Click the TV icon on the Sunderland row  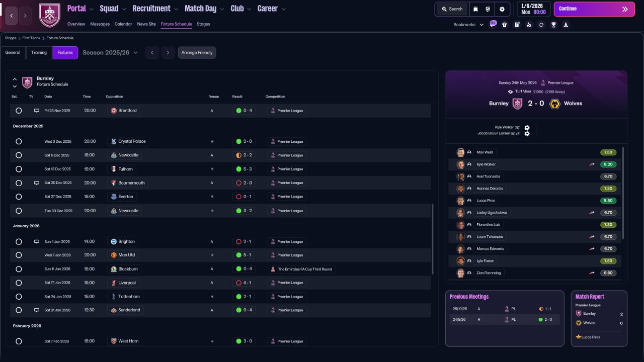(x=36, y=310)
